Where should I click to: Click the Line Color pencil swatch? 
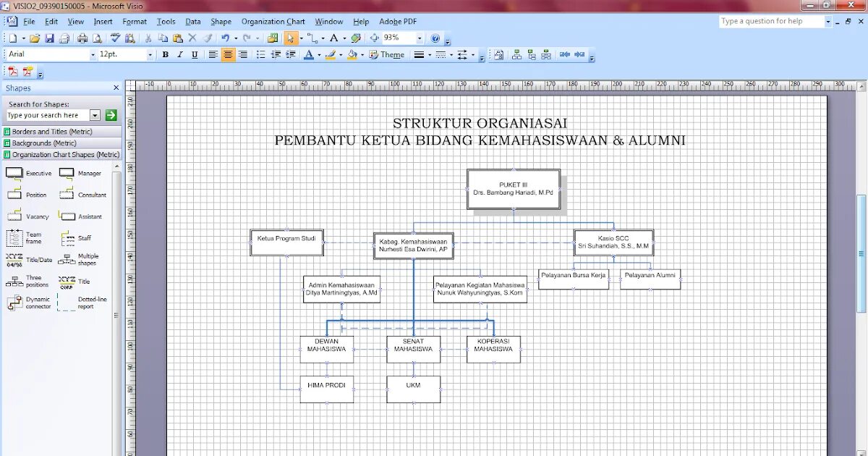click(x=331, y=54)
